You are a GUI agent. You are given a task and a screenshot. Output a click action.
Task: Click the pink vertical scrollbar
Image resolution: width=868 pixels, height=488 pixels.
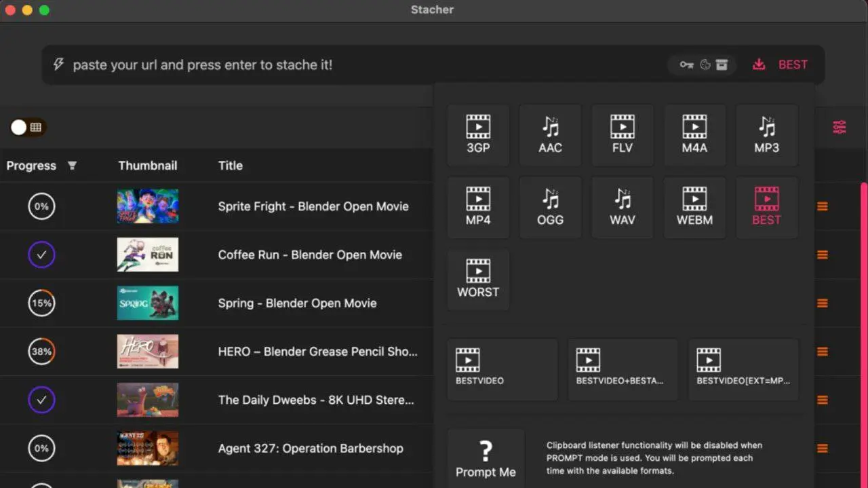point(864,335)
